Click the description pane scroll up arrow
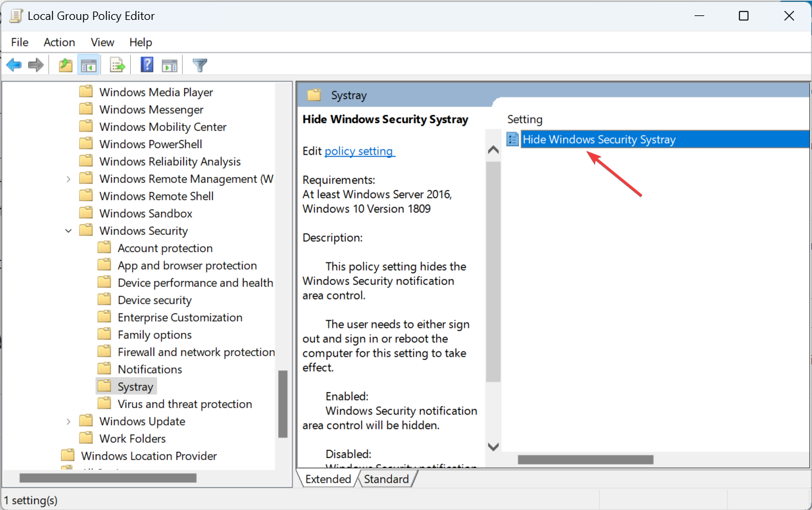The height and width of the screenshot is (510, 812). (x=493, y=150)
